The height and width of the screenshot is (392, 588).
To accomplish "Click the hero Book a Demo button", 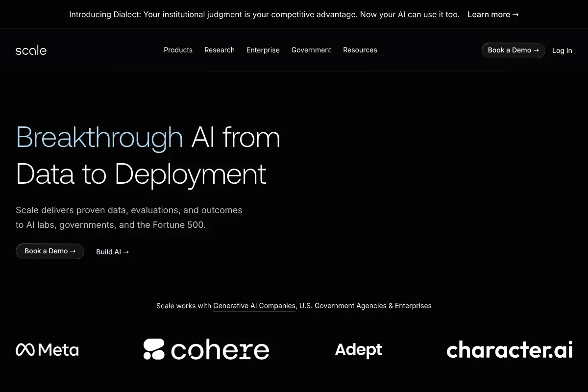I will pos(50,251).
